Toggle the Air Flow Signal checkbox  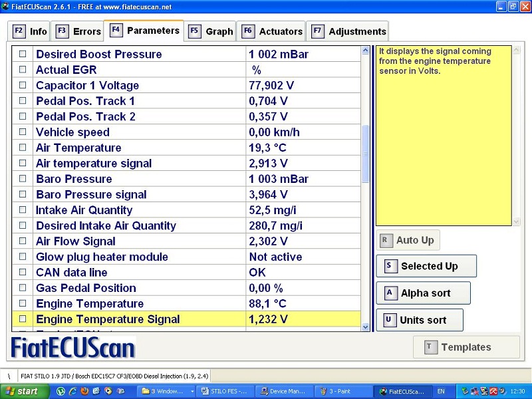click(x=23, y=241)
